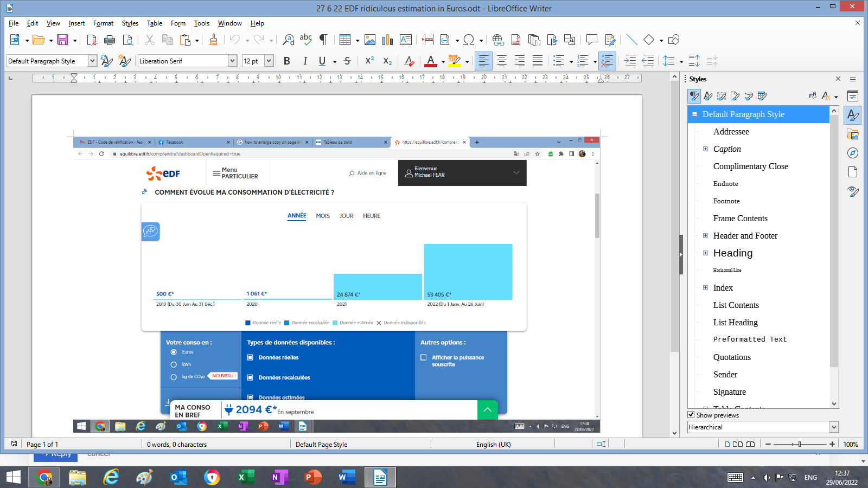Viewport: 868px width, 488px height.
Task: Click the Clone Formatting paintbrush icon
Action: pyautogui.click(x=213, y=40)
